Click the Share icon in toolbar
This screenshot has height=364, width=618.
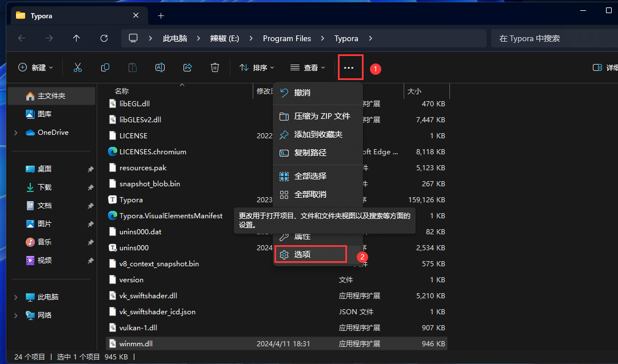pyautogui.click(x=188, y=68)
